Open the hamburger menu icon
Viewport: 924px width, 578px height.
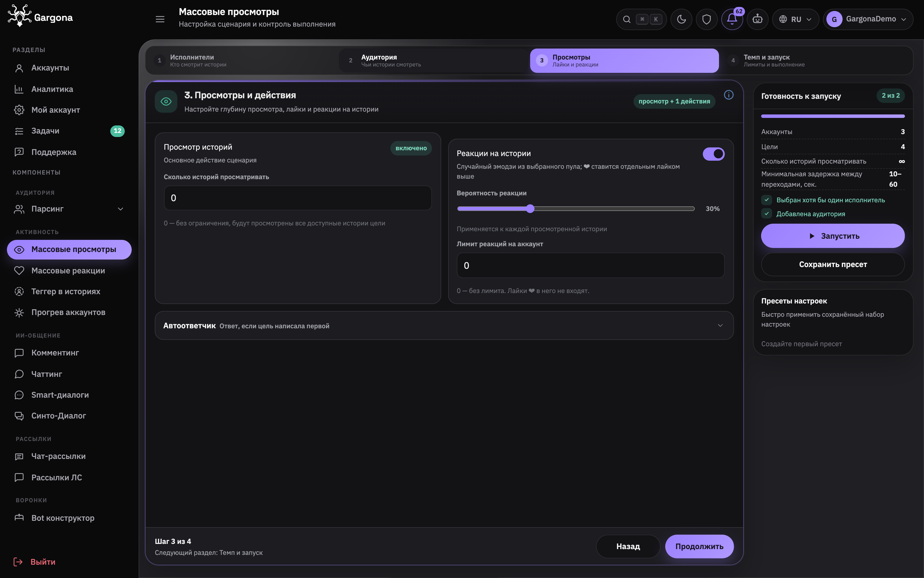coord(160,19)
